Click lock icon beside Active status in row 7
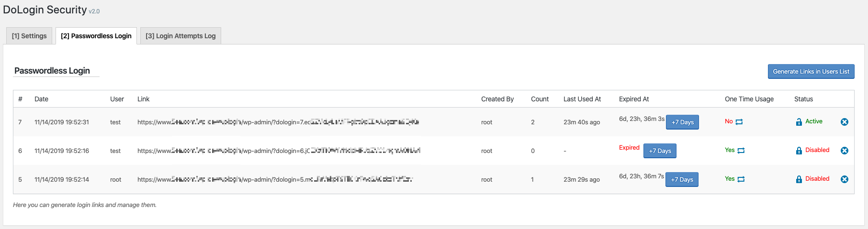Image resolution: width=868 pixels, height=229 pixels. (x=799, y=122)
